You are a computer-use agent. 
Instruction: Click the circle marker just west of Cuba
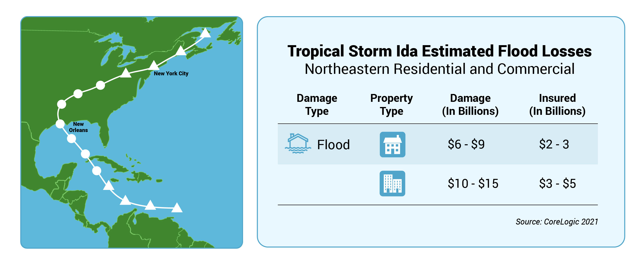85,154
